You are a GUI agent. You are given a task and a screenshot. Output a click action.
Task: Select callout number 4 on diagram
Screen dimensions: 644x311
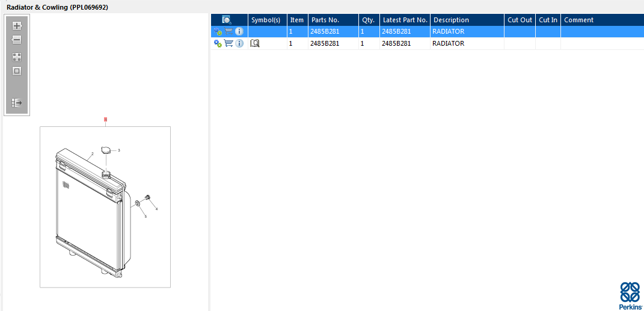tap(156, 209)
